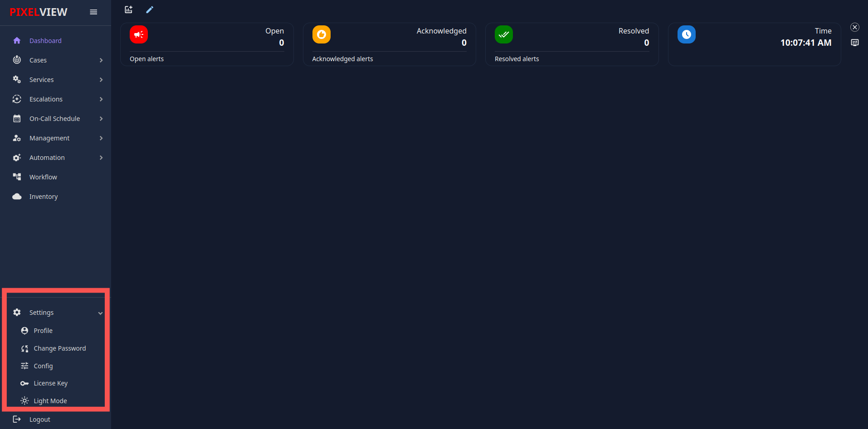Click the Settings menu label
Image resolution: width=868 pixels, height=429 pixels.
(41, 313)
